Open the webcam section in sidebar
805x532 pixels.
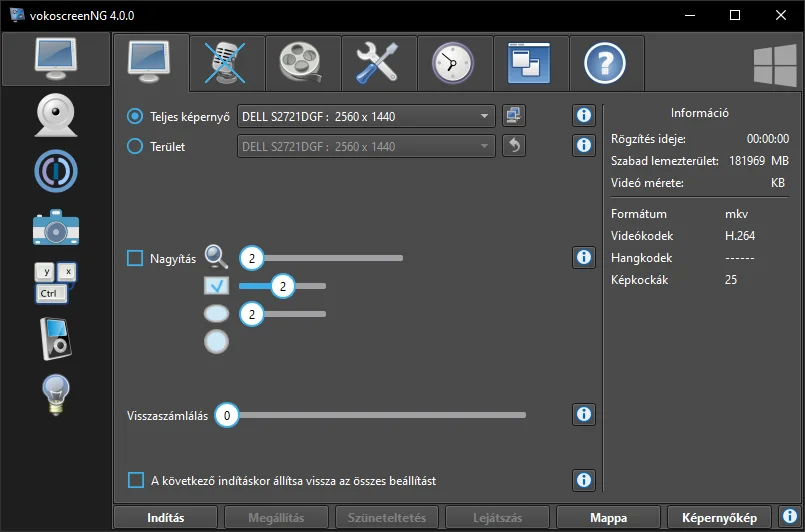coord(56,115)
